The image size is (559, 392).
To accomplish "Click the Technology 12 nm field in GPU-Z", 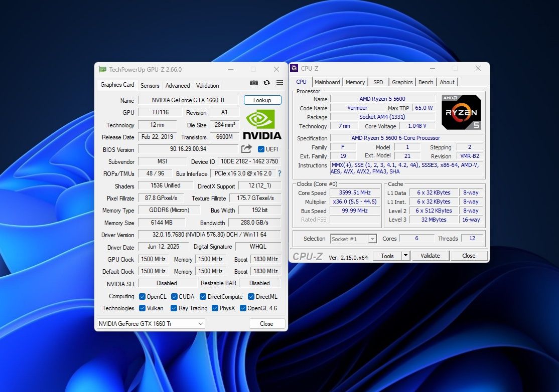I will [x=157, y=125].
